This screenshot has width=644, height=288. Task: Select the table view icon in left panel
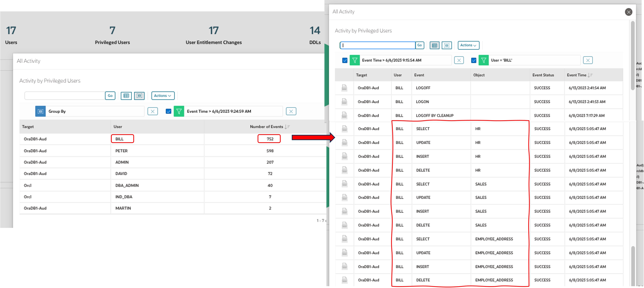pyautogui.click(x=126, y=96)
